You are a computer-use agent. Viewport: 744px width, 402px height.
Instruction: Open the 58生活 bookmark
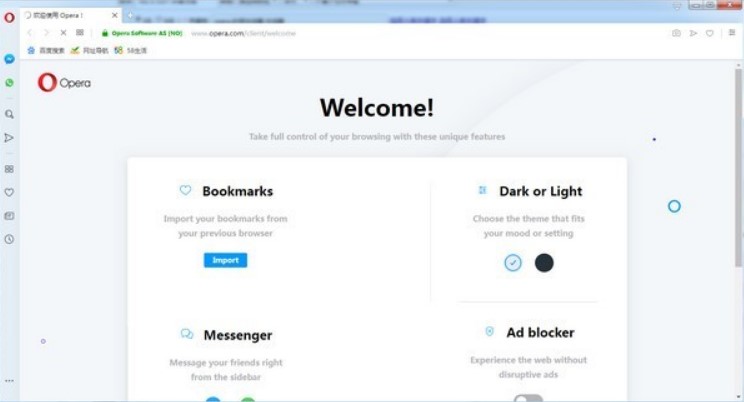(x=130, y=50)
